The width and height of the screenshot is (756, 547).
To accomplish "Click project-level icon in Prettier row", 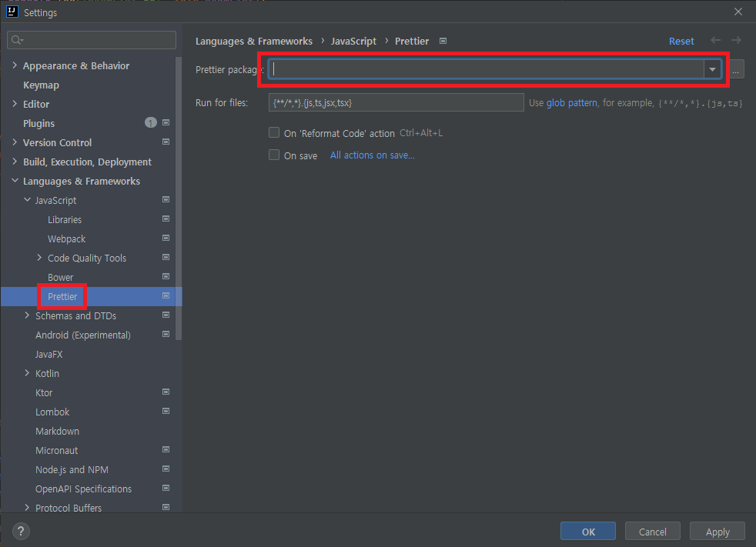I will coord(166,296).
